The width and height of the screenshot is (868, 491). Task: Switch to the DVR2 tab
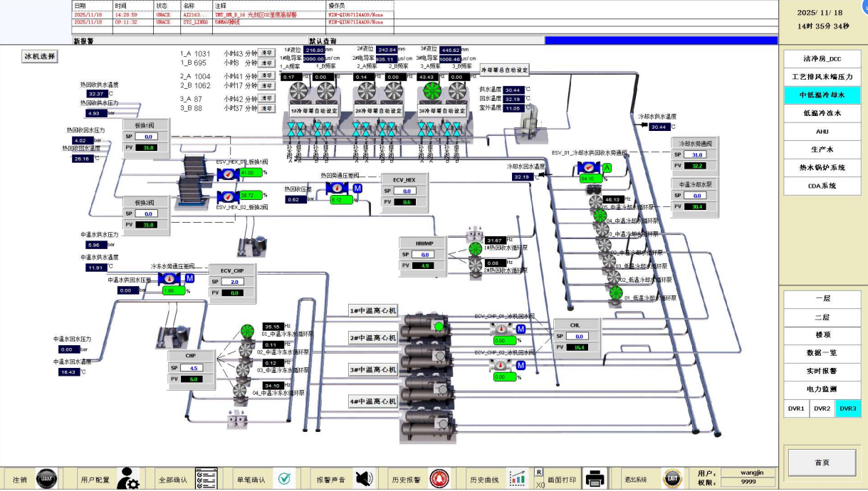[822, 408]
